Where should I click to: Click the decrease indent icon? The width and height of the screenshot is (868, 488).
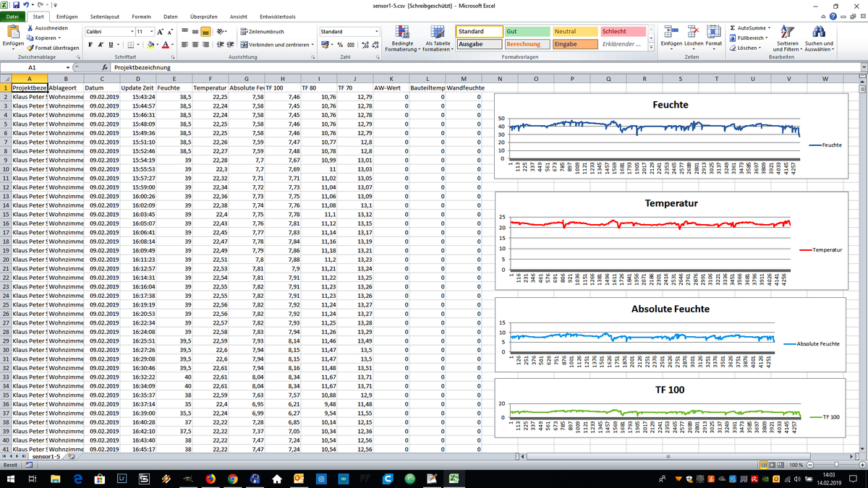(221, 45)
